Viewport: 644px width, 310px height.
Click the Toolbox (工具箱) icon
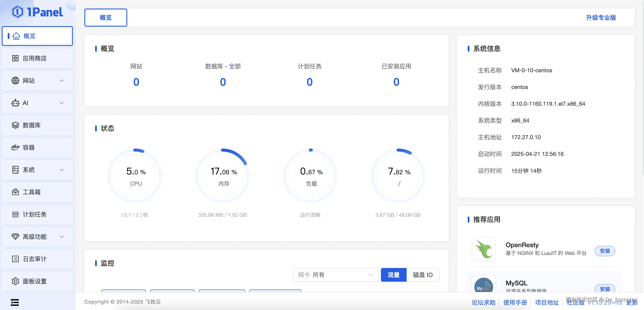click(x=15, y=192)
